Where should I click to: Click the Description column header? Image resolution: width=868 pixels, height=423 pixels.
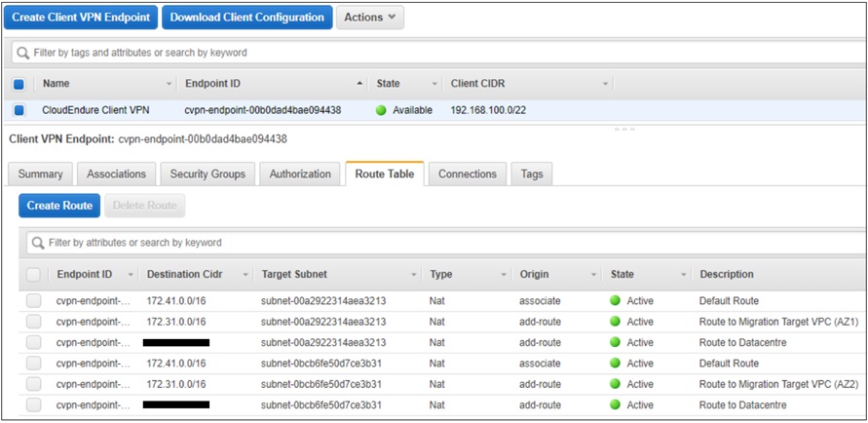pyautogui.click(x=727, y=274)
